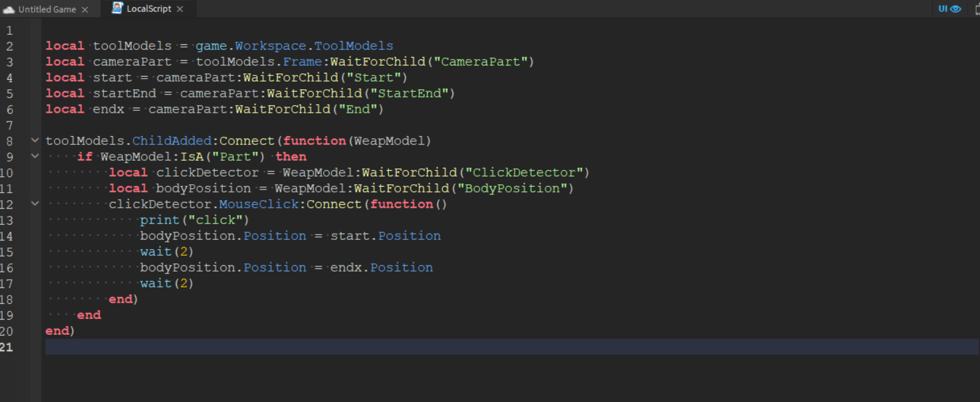Image resolution: width=980 pixels, height=402 pixels.
Task: Click the cloud icon on Untitled Game tab
Action: pos(9,9)
